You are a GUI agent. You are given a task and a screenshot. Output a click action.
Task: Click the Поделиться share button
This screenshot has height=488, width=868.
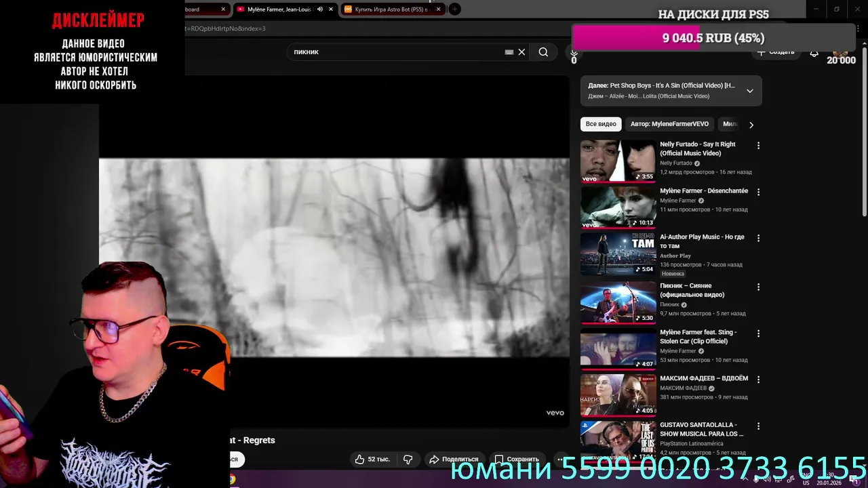(454, 460)
